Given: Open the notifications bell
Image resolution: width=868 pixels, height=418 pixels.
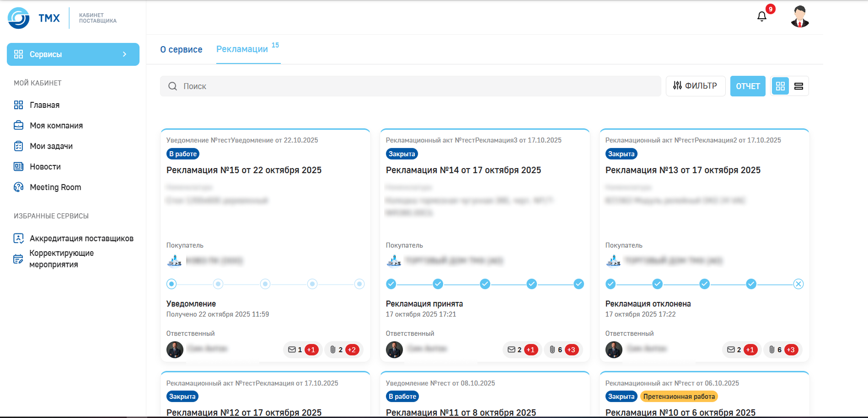Looking at the screenshot, I should [x=762, y=17].
